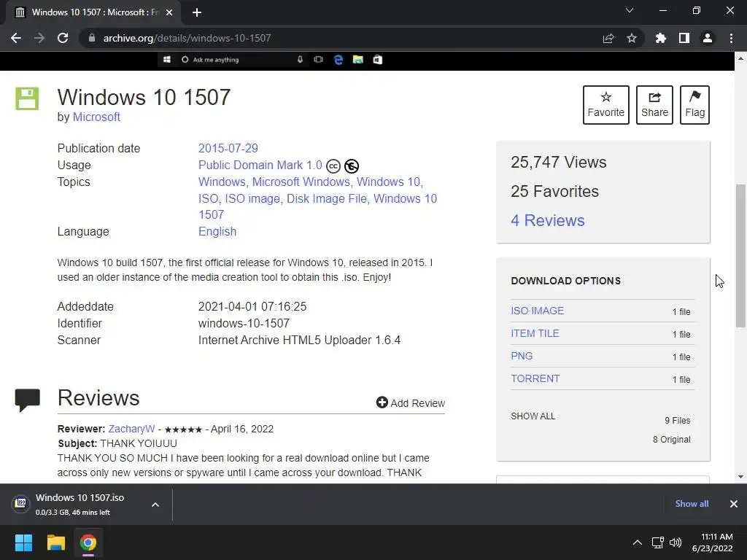Click the Flag button
Screen dimensions: 747x560
click(x=694, y=105)
